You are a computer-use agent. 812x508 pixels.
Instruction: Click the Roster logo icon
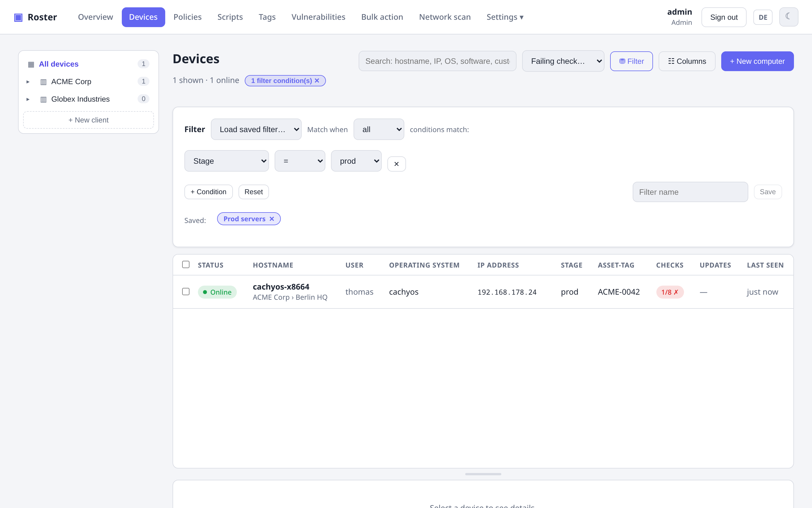(x=18, y=17)
